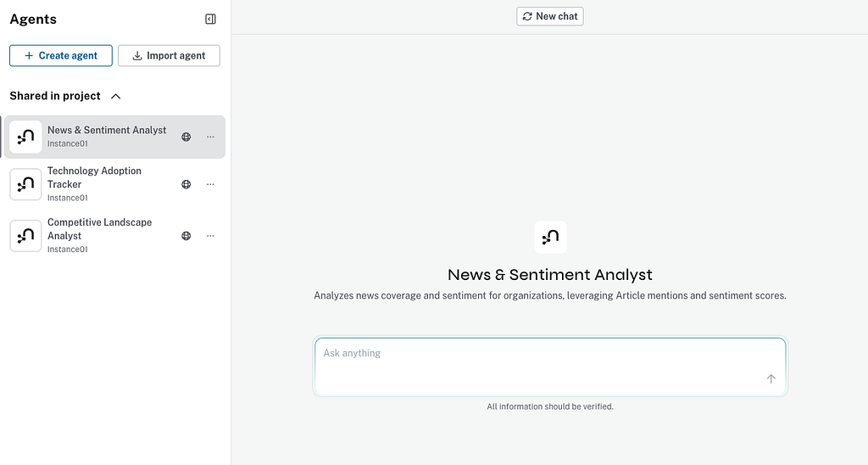
Task: Click the Technology Adoption Tracker avatar icon
Action: tap(25, 184)
